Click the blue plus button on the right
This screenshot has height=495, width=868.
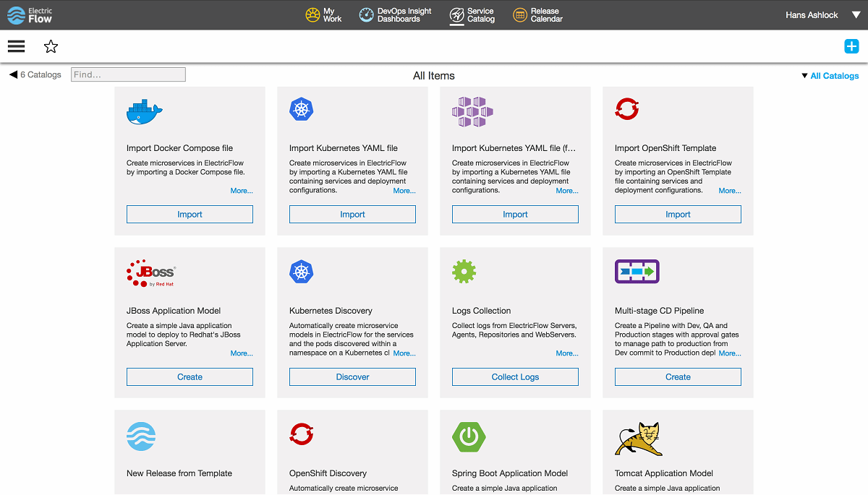pyautogui.click(x=851, y=46)
